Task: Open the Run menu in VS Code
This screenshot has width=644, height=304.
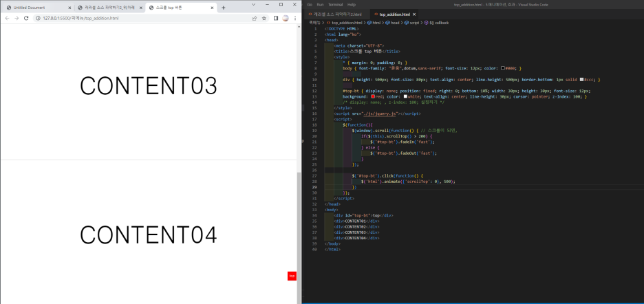Action: [x=320, y=5]
